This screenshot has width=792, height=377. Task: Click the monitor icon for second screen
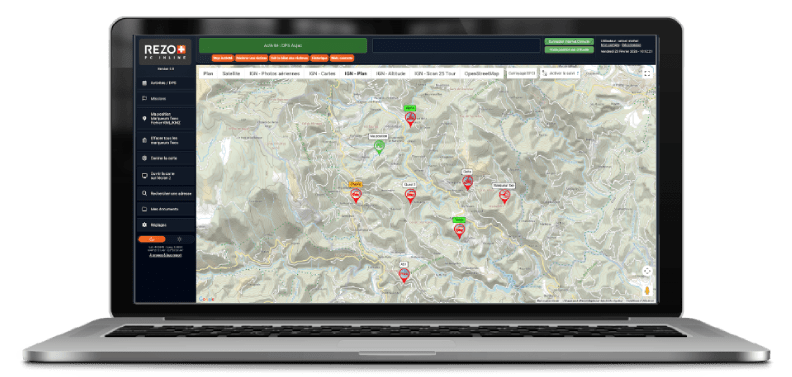144,176
